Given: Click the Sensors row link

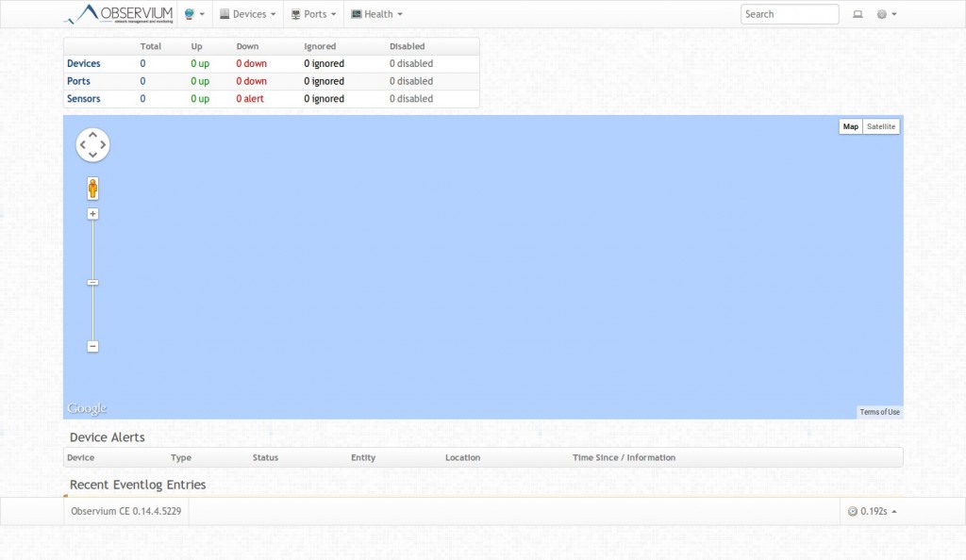Looking at the screenshot, I should 85,98.
